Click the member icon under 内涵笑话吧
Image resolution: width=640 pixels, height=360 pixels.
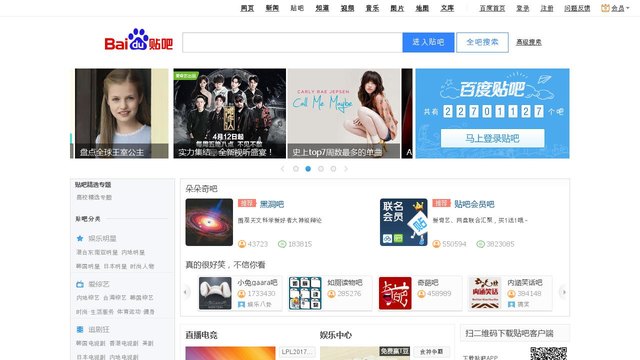coord(511,294)
